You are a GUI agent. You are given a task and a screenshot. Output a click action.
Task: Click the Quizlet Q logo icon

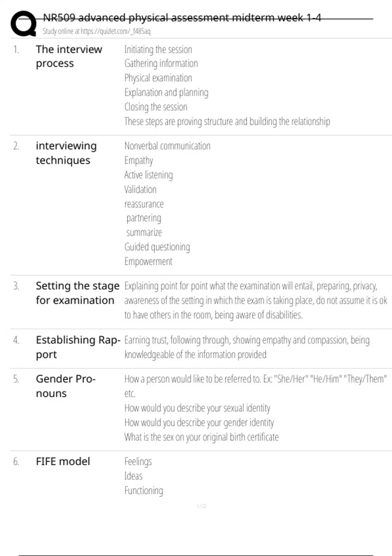pos(24,24)
